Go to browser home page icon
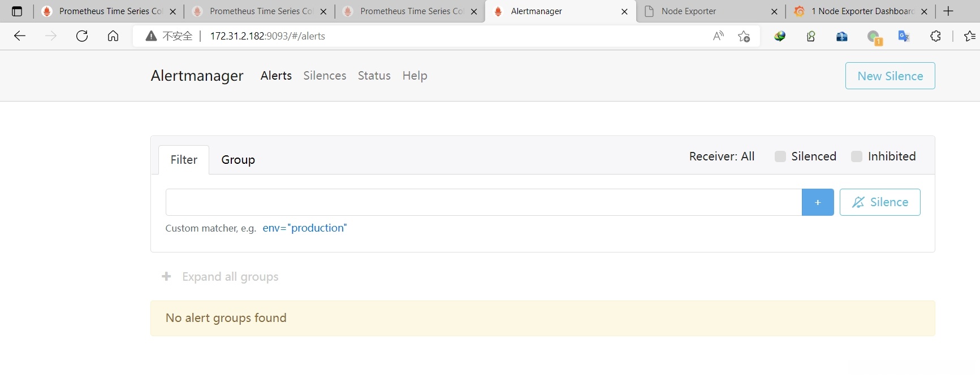Image resolution: width=980 pixels, height=379 pixels. [x=113, y=36]
